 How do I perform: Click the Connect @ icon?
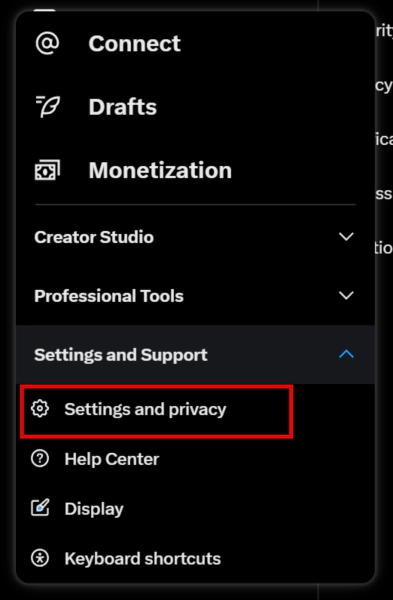click(x=47, y=43)
